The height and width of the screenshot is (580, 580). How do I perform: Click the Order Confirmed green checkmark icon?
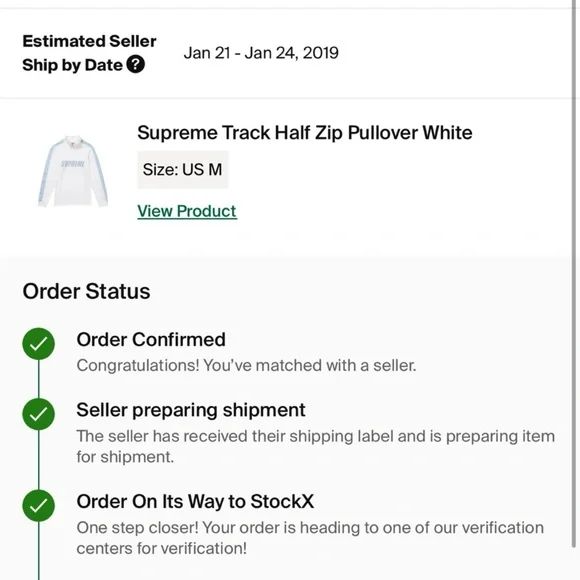coord(38,344)
